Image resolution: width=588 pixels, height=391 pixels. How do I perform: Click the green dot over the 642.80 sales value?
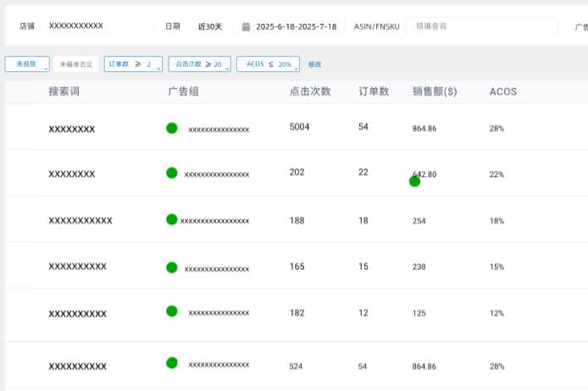[414, 181]
